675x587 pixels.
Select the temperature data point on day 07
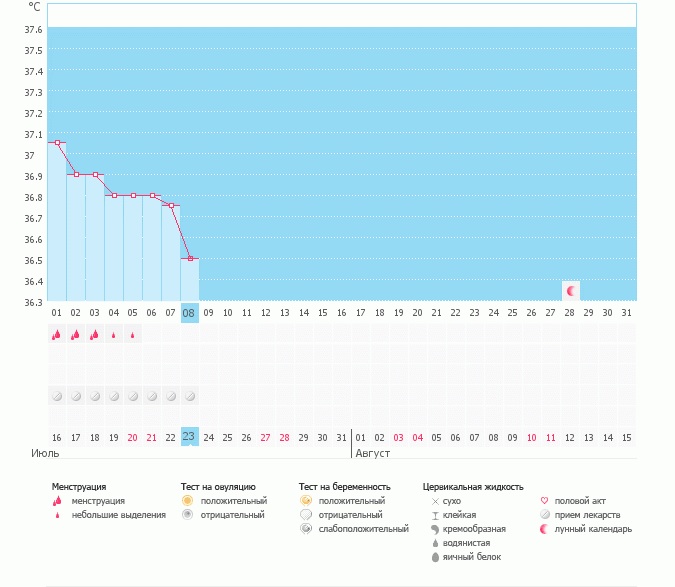coord(171,206)
